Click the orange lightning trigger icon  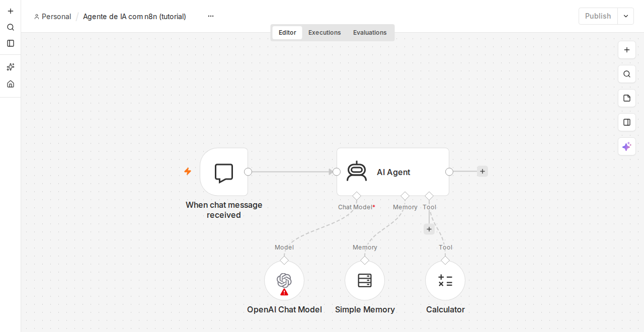pos(188,172)
